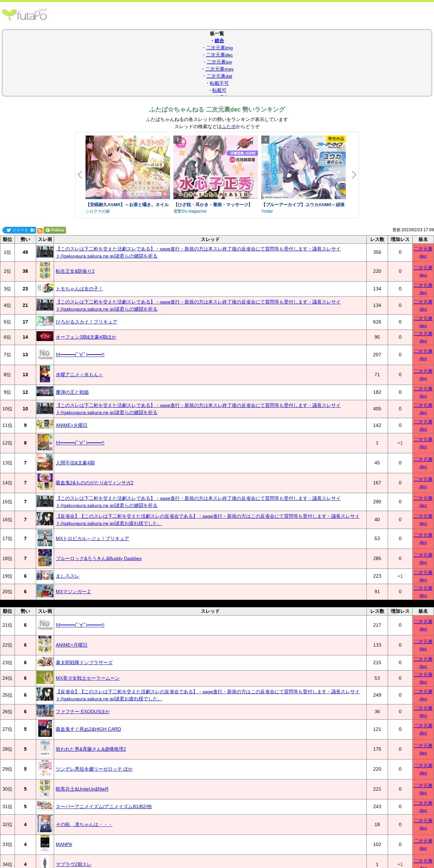Show previous carousel items with left arrow
434x868 pixels.
pos(80,175)
